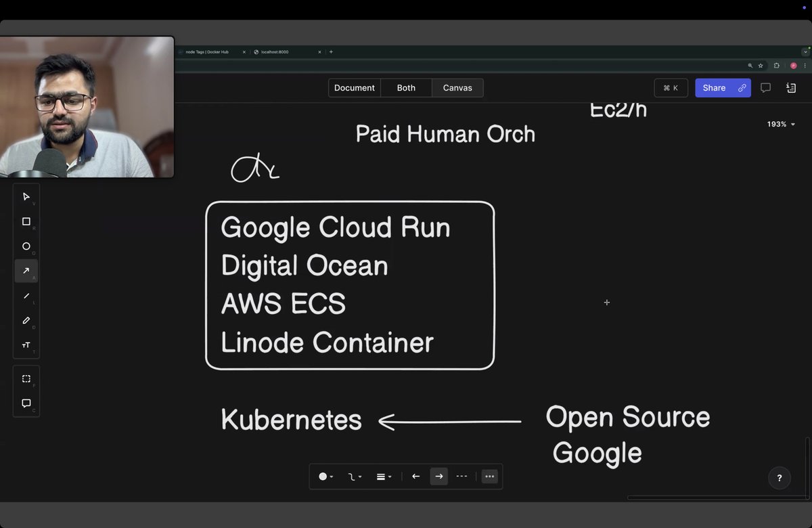Select the 'Open Source' text
This screenshot has height=528, width=812.
click(x=628, y=418)
